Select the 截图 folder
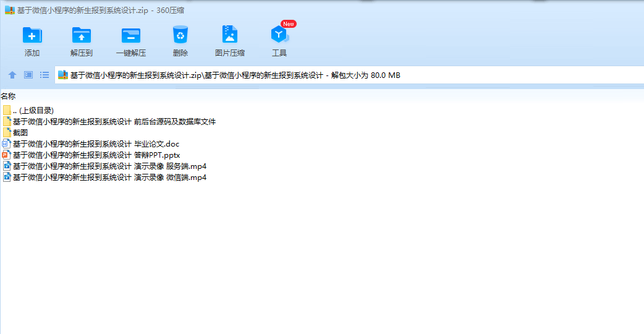Image resolution: width=644 pixels, height=334 pixels. (x=15, y=133)
